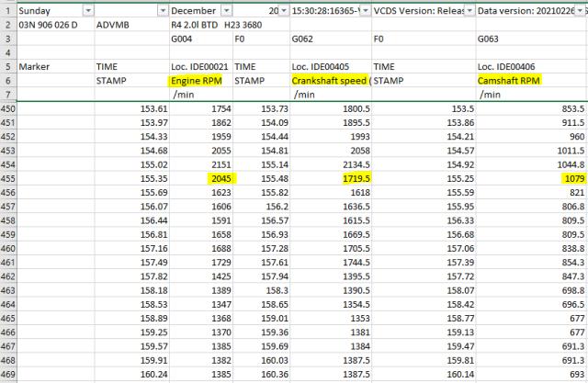Select row header 450
The image size is (588, 383).
pos(7,108)
